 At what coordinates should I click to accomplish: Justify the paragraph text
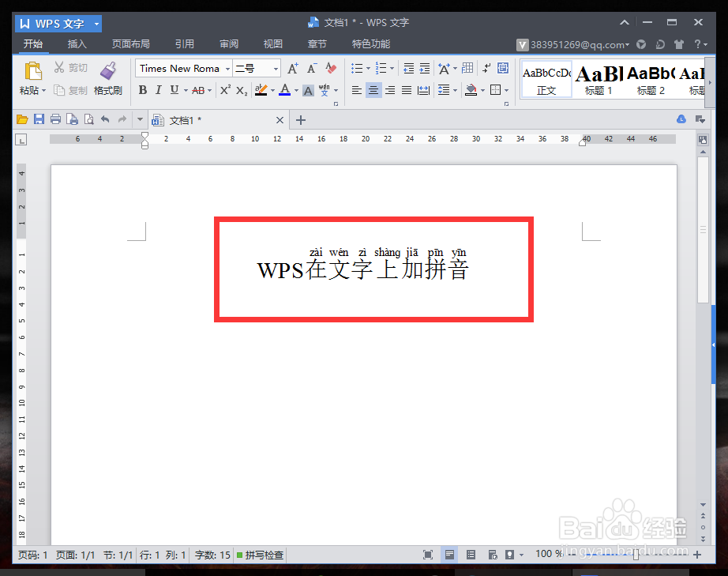[407, 90]
